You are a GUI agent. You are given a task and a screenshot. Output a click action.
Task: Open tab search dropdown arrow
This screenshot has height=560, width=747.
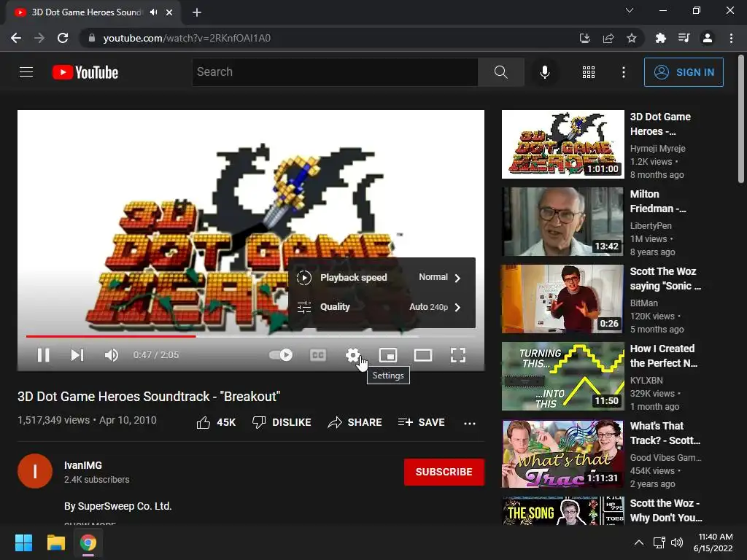(x=630, y=10)
